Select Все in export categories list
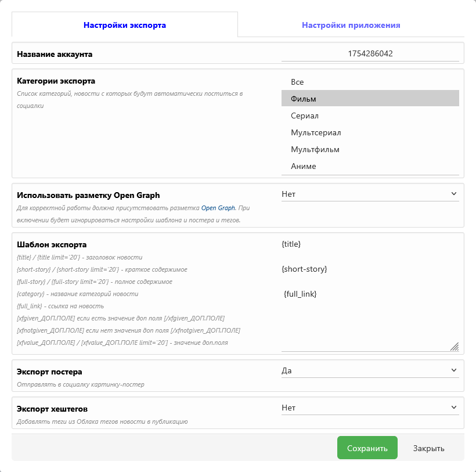 point(370,82)
